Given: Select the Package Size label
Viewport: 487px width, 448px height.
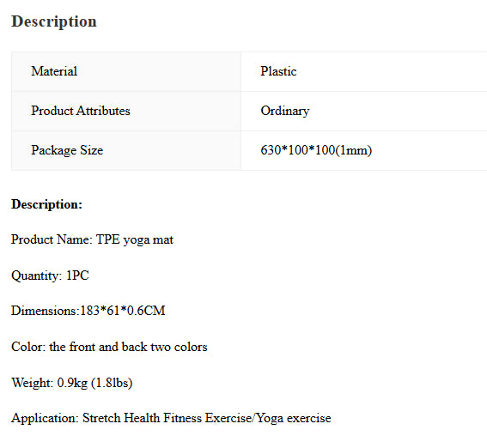Looking at the screenshot, I should (67, 150).
